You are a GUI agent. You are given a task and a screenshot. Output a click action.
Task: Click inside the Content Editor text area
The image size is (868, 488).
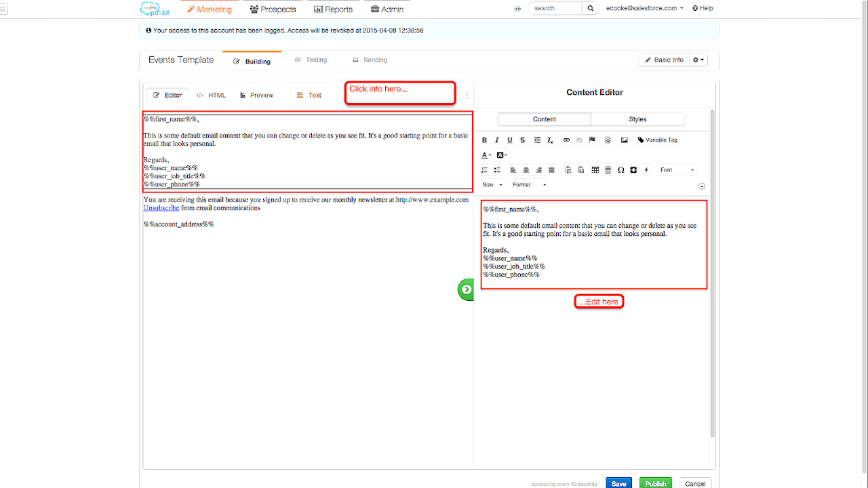tap(594, 245)
